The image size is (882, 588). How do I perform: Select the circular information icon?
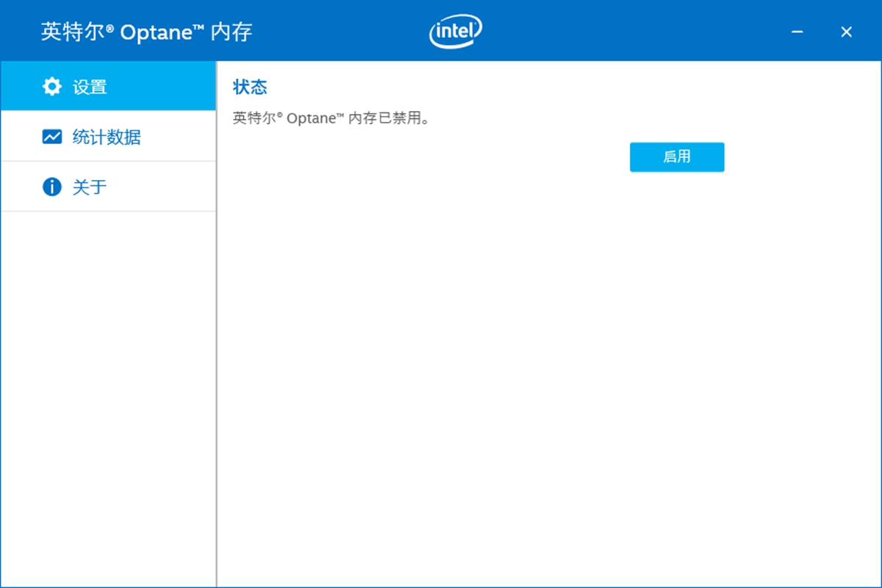(x=51, y=187)
